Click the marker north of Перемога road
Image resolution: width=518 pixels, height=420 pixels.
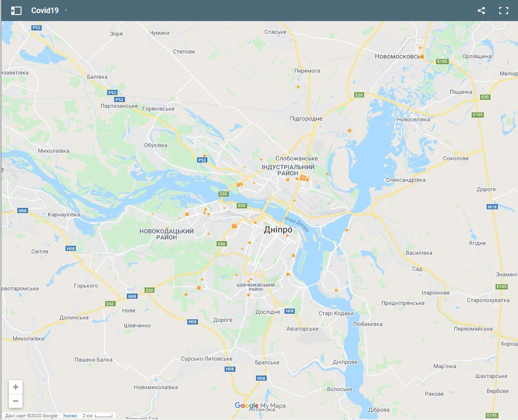coord(298,87)
